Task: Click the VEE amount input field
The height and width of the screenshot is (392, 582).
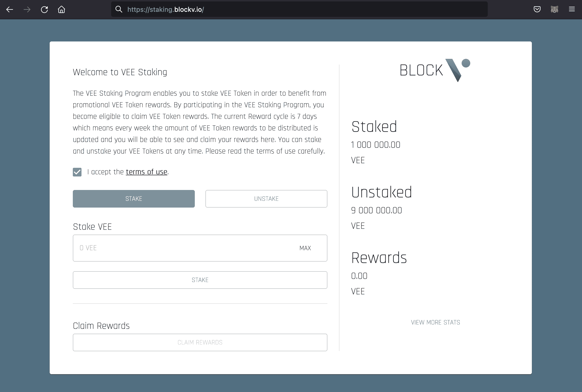Action: pyautogui.click(x=175, y=248)
